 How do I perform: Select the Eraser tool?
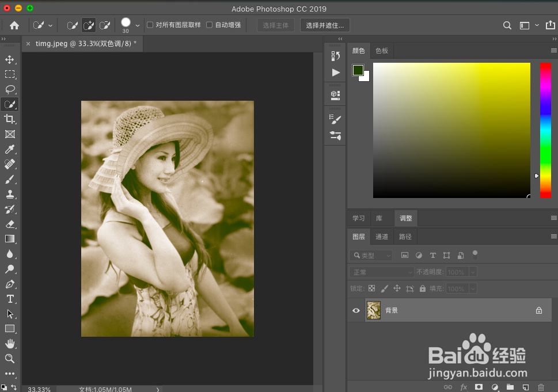pos(10,224)
